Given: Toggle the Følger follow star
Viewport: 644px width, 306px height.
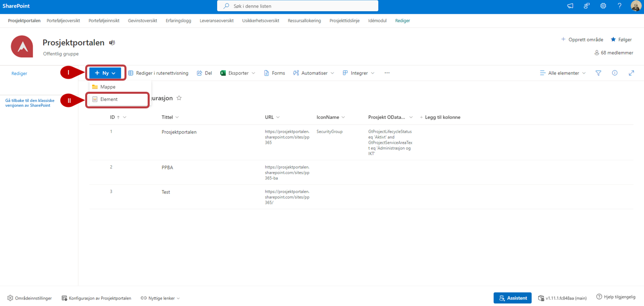Looking at the screenshot, I should (621, 40).
